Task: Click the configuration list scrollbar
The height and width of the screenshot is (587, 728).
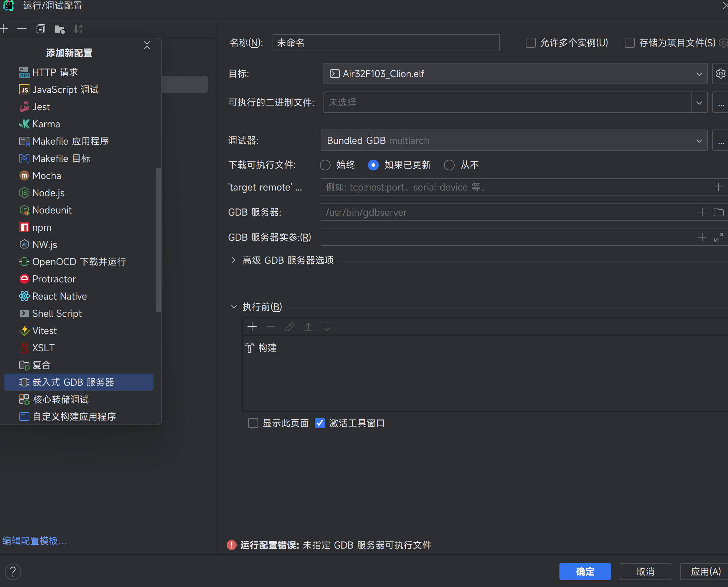Action: tap(158, 240)
